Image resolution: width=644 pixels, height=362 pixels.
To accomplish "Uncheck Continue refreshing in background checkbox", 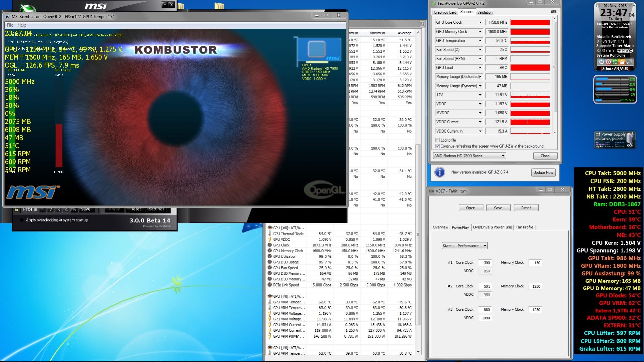I will click(437, 146).
